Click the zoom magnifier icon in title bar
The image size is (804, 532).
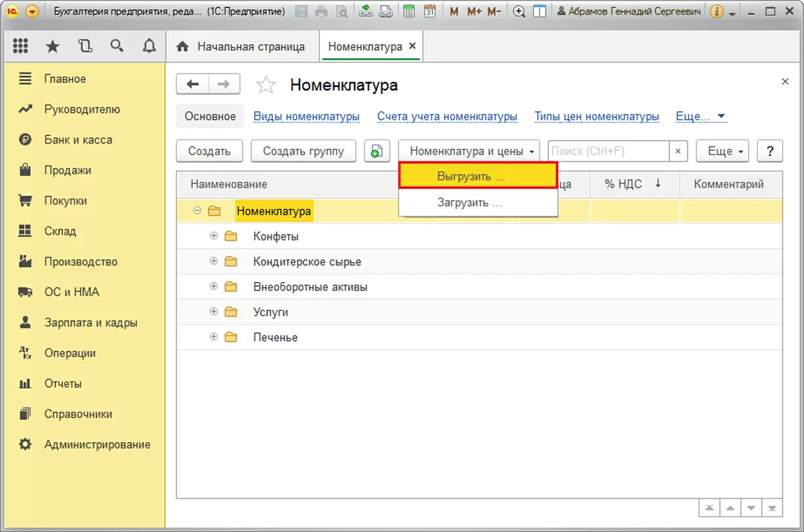[x=518, y=11]
